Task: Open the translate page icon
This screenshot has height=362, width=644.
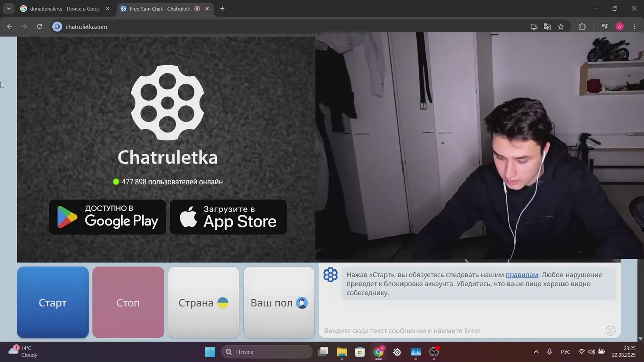Action: (x=547, y=27)
